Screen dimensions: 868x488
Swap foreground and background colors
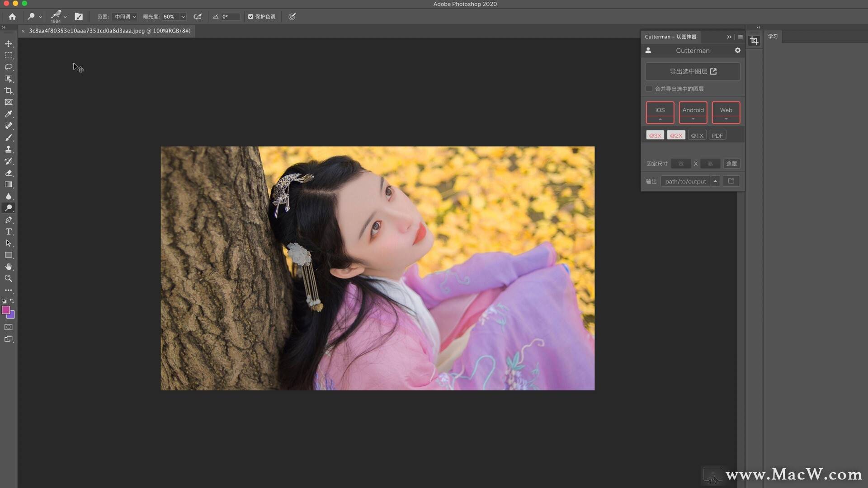click(x=12, y=301)
